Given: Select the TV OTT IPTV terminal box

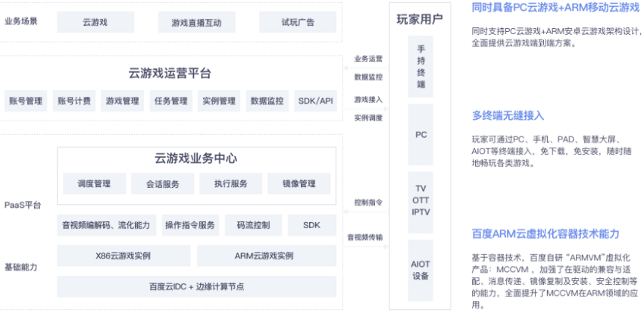Looking at the screenshot, I should (x=420, y=200).
